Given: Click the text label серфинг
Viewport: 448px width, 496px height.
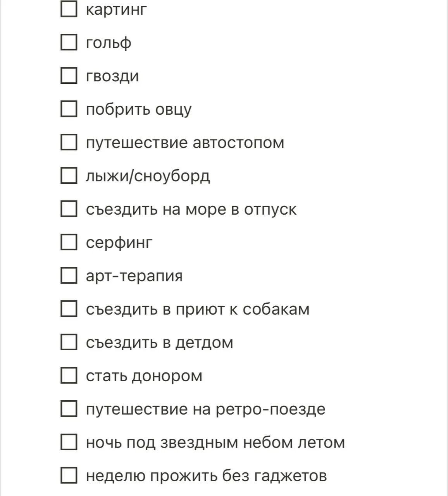Looking at the screenshot, I should click(119, 243).
